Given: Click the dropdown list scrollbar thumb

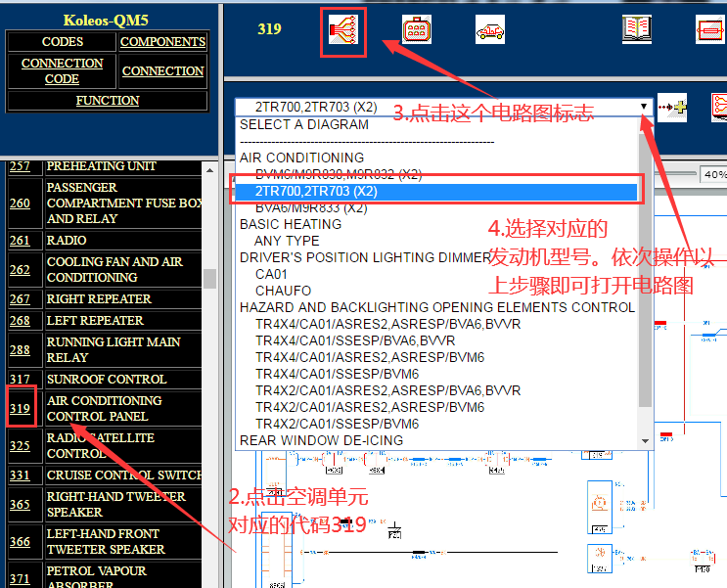Looking at the screenshot, I should [x=645, y=271].
